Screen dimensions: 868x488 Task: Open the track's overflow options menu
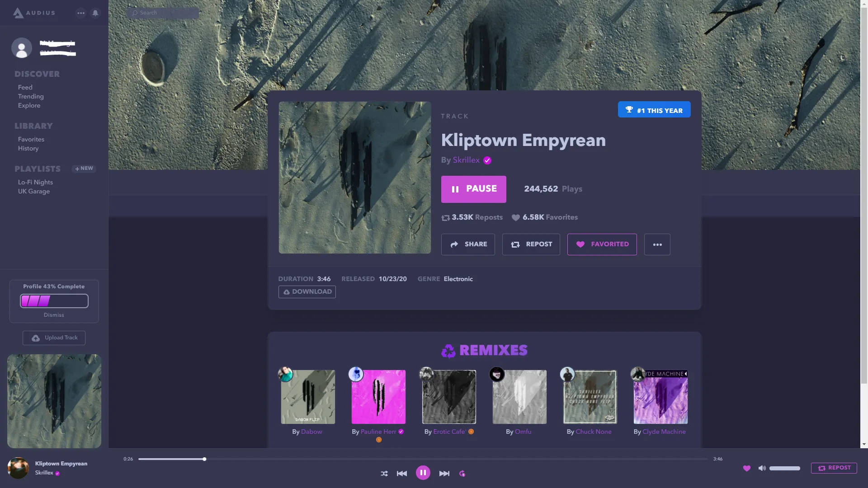tap(657, 244)
